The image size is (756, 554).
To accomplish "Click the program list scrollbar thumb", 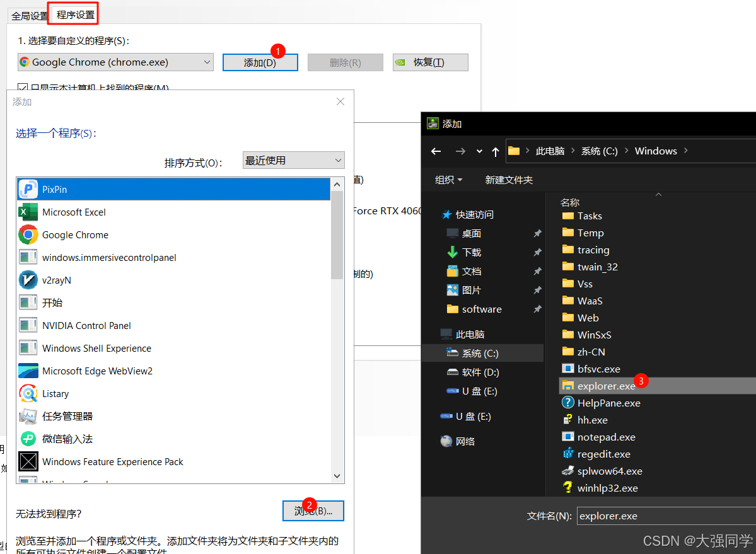I will (337, 235).
